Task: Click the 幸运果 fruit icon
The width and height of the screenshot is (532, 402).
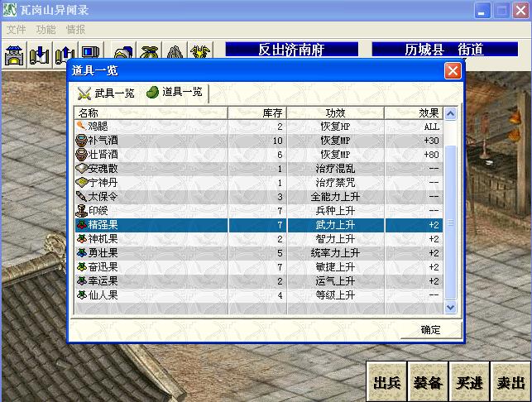Action: pyautogui.click(x=81, y=281)
